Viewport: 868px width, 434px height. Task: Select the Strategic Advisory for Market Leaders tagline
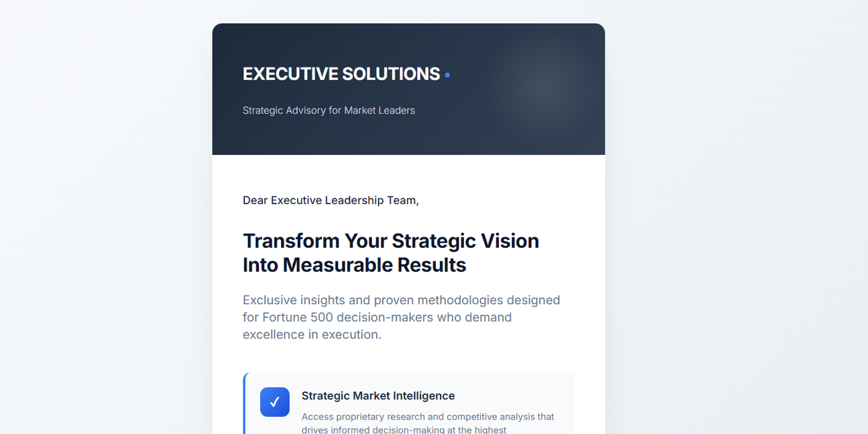pyautogui.click(x=329, y=110)
